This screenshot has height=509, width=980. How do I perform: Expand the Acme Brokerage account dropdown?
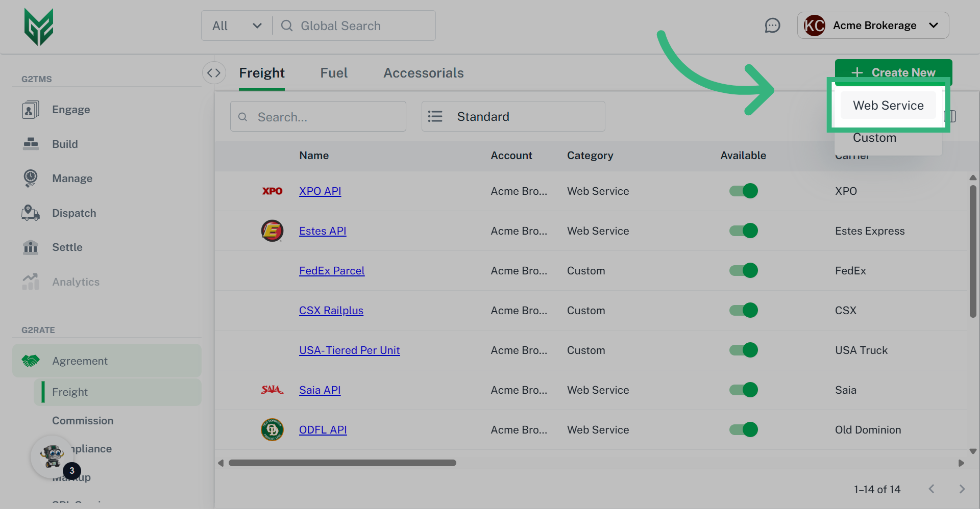point(873,25)
